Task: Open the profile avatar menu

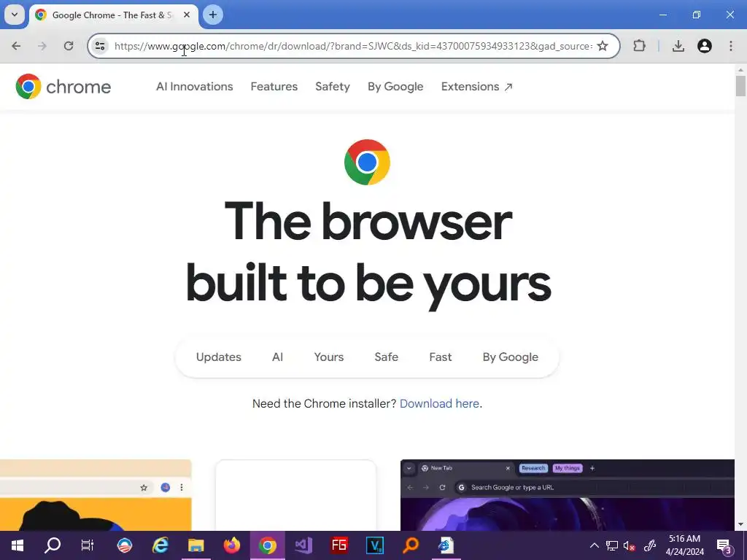Action: 705,46
